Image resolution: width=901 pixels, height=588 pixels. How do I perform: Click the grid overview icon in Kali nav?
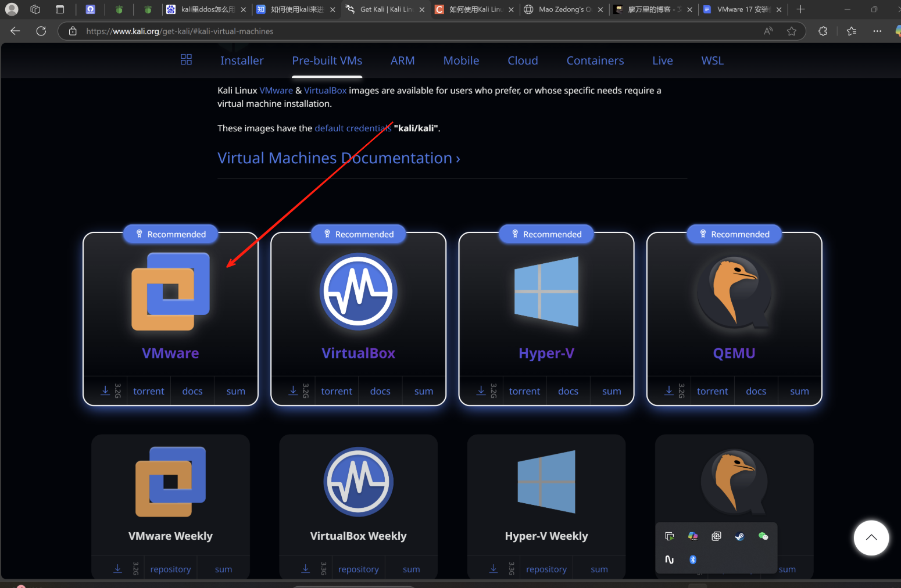[x=186, y=59]
